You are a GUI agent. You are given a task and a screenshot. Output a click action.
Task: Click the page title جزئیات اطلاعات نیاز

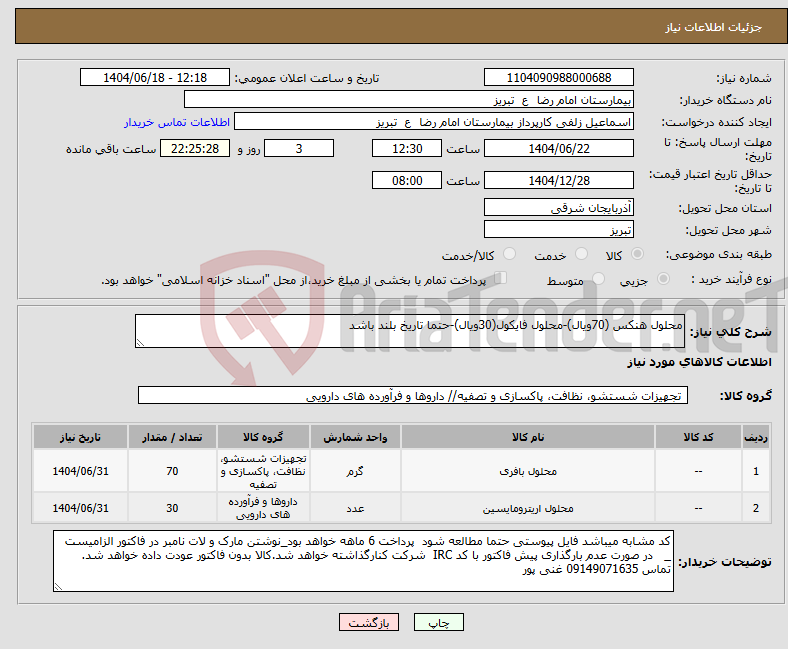(714, 27)
